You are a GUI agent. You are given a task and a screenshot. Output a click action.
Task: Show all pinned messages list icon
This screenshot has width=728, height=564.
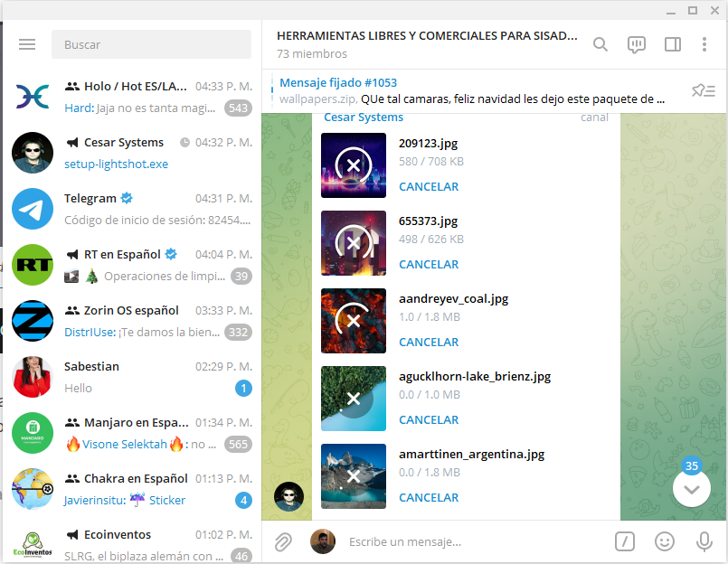point(703,90)
